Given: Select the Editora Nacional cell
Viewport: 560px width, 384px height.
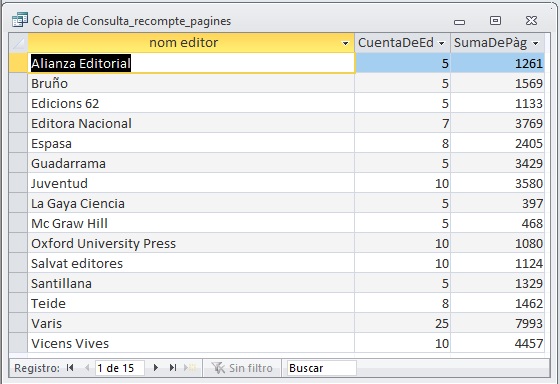Looking at the screenshot, I should coord(191,123).
